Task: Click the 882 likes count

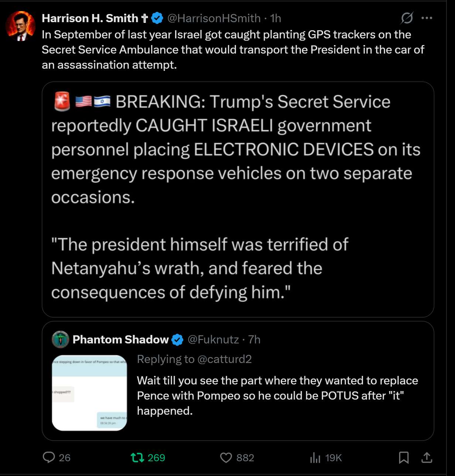Action: coord(245,458)
